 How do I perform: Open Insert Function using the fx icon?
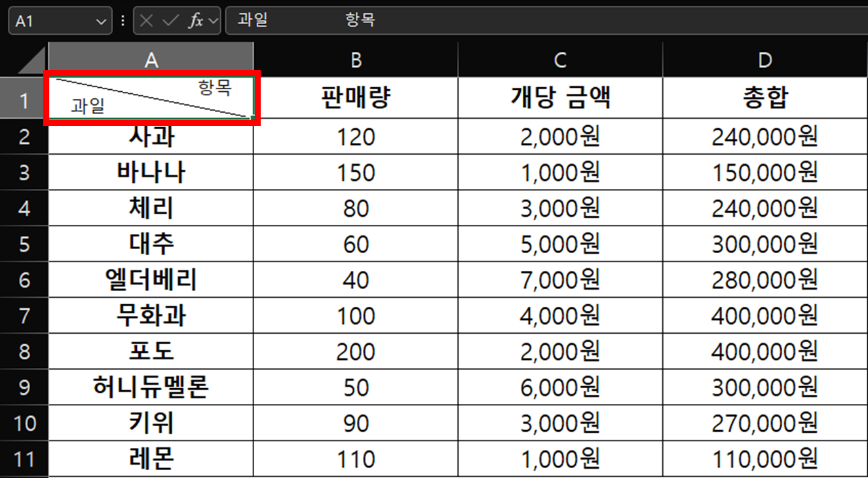pos(197,20)
